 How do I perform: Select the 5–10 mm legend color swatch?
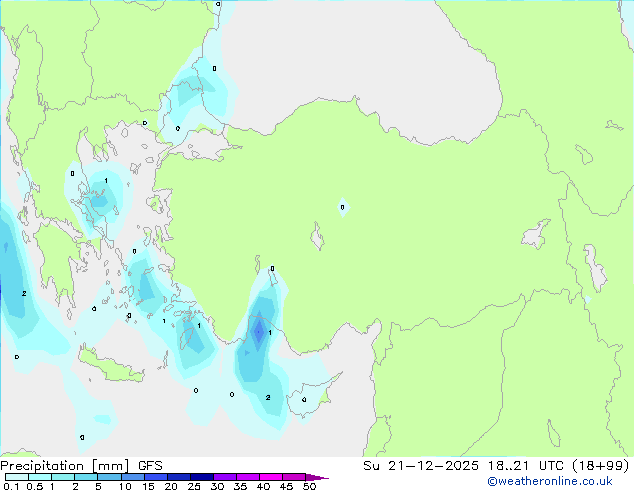pyautogui.click(x=109, y=477)
